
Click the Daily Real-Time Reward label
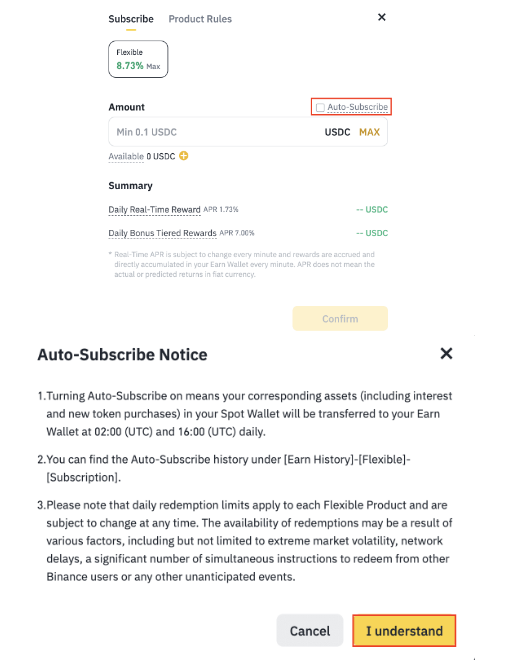tap(154, 210)
